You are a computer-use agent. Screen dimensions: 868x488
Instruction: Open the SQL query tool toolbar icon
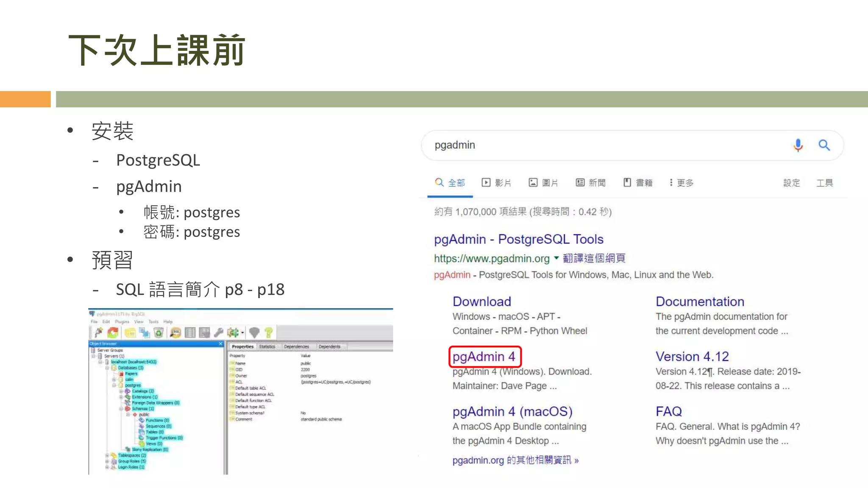click(x=175, y=333)
